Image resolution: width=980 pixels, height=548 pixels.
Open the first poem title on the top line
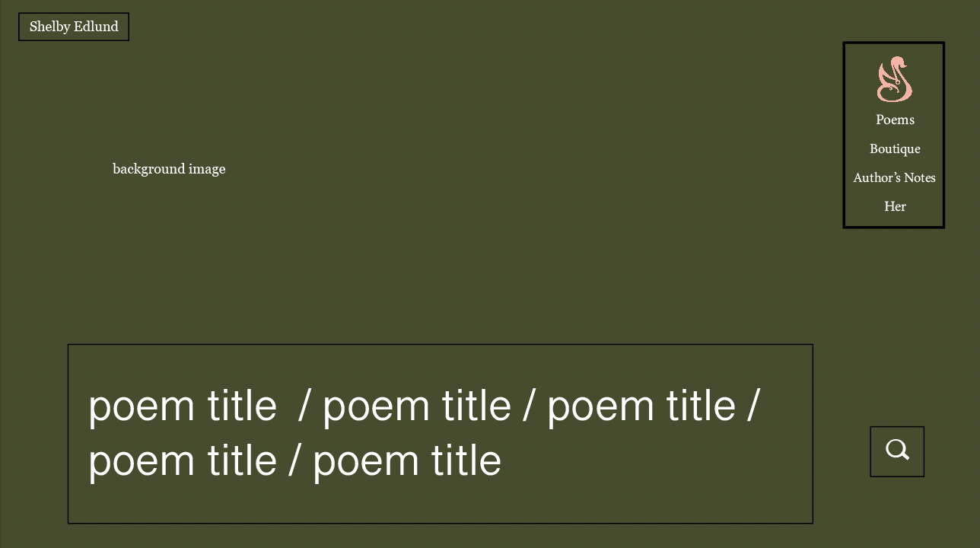pos(183,406)
